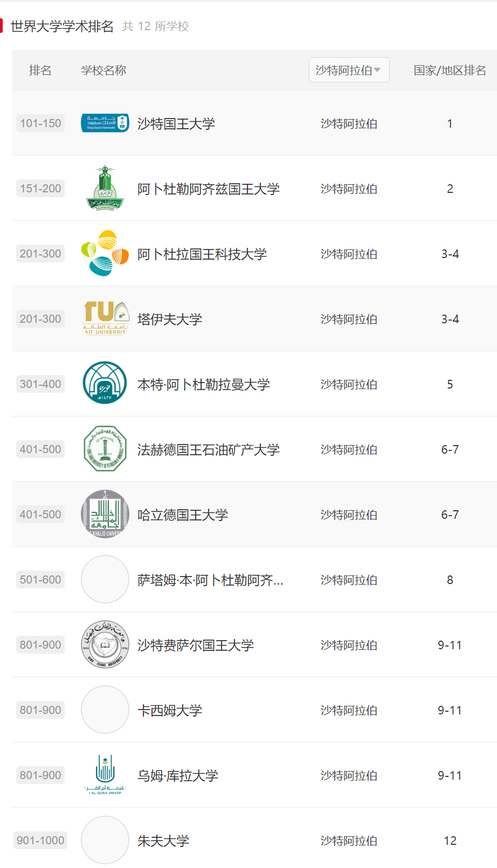Viewport: 497px width, 868px height.
Task: Click national rank 2 for 阿卜杜勒阿齐兹国王大学
Action: (x=450, y=189)
